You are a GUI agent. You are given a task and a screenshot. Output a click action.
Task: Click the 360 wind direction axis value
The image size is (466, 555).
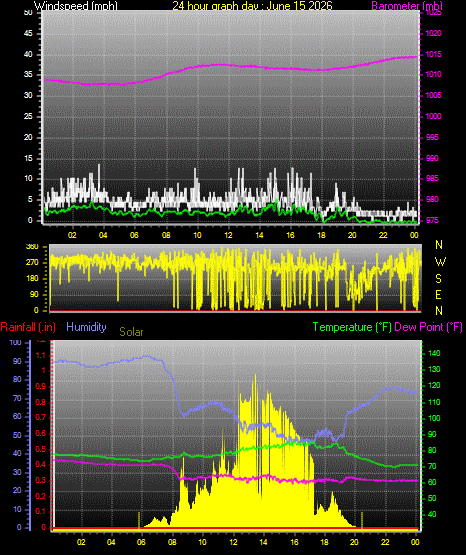pyautogui.click(x=32, y=247)
